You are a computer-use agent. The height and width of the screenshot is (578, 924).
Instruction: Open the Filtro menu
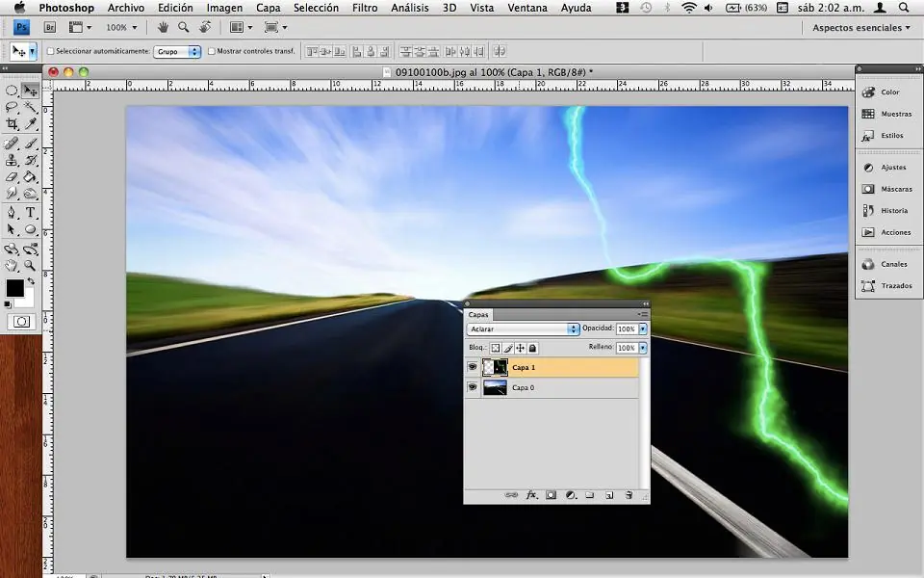[365, 8]
